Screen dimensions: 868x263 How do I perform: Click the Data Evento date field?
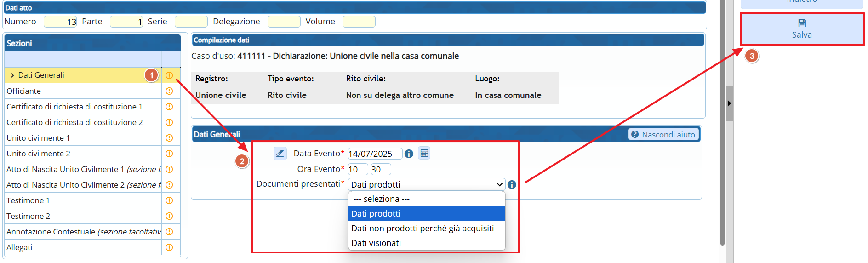(x=374, y=154)
